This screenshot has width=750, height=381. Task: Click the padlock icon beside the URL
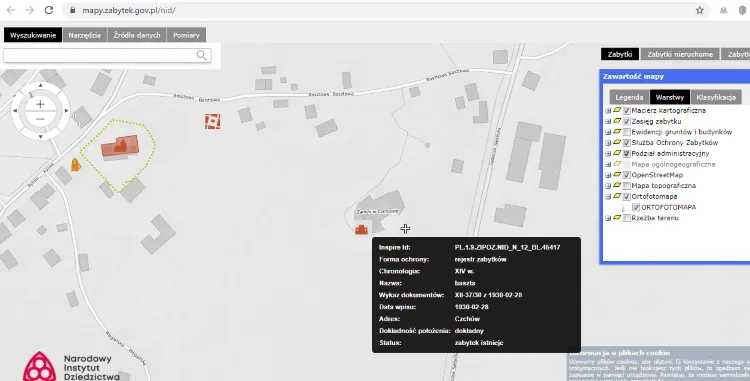73,10
